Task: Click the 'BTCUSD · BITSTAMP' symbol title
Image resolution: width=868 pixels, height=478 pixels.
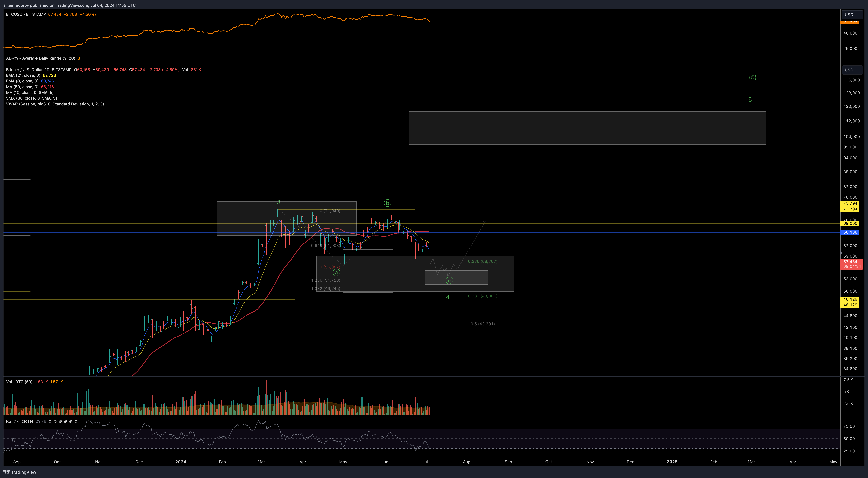Action: pos(26,14)
